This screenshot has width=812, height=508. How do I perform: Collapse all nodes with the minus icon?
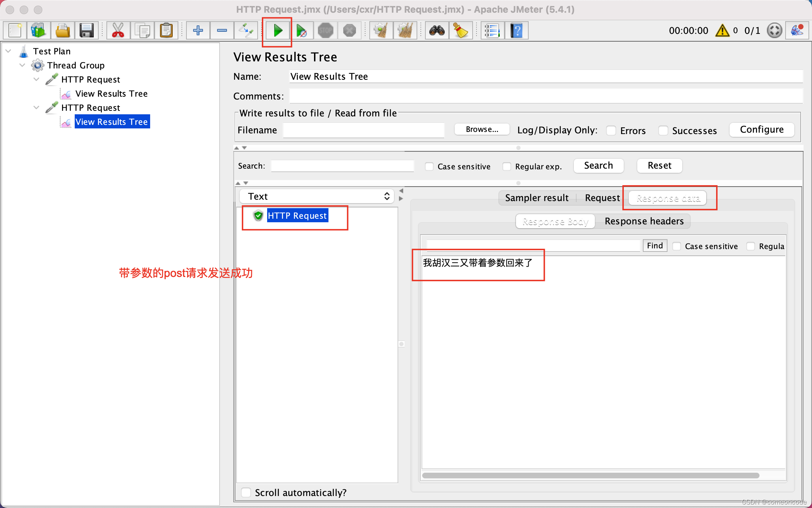222,31
